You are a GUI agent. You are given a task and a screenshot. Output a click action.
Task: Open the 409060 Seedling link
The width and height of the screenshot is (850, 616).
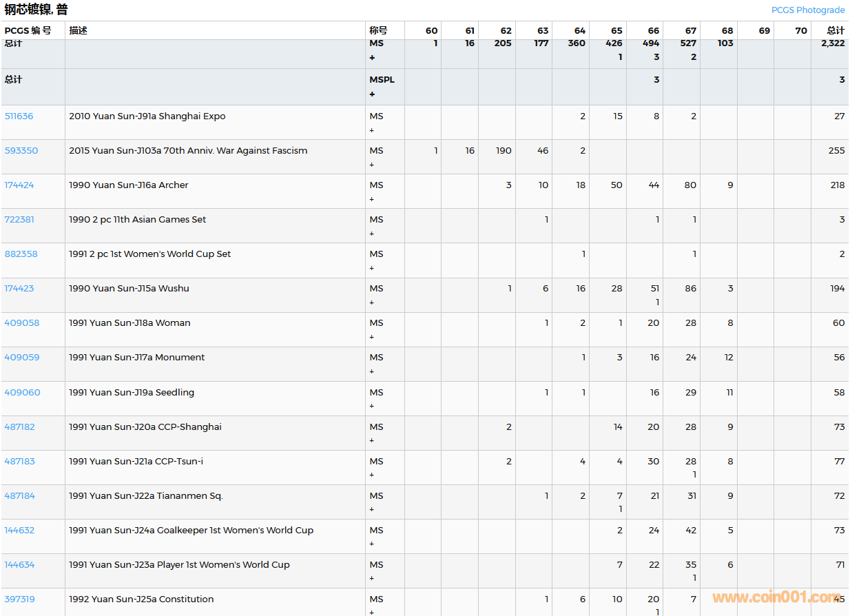22,393
